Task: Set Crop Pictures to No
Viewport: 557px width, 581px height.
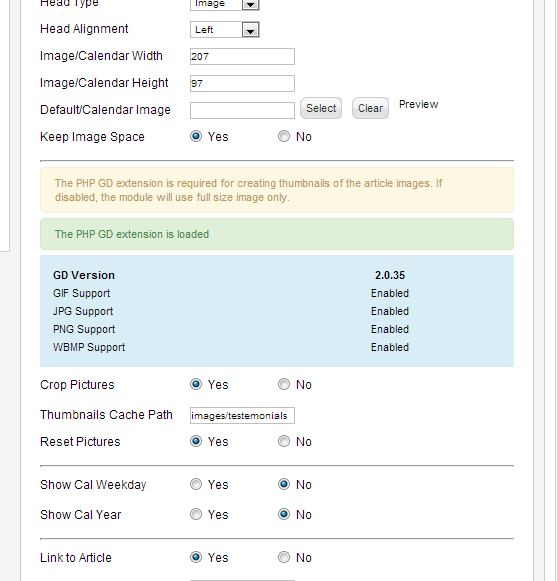Action: point(284,384)
